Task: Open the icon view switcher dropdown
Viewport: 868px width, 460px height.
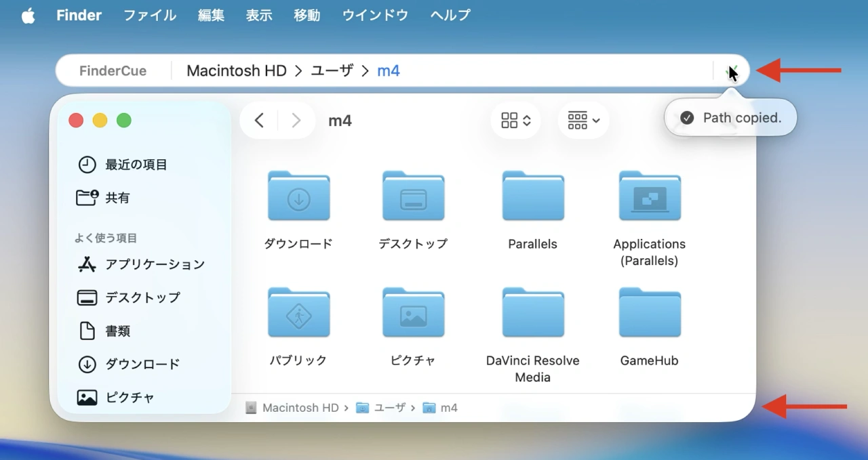Action: [515, 121]
